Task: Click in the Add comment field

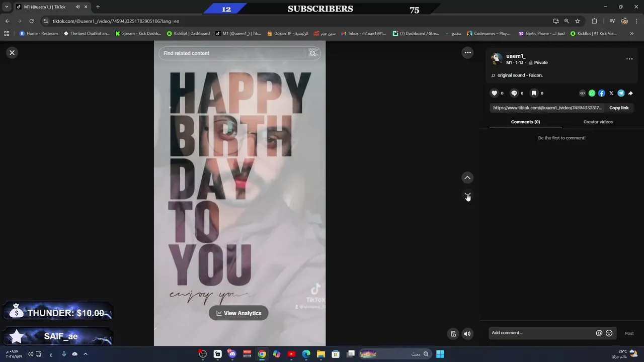Action: pos(541,333)
